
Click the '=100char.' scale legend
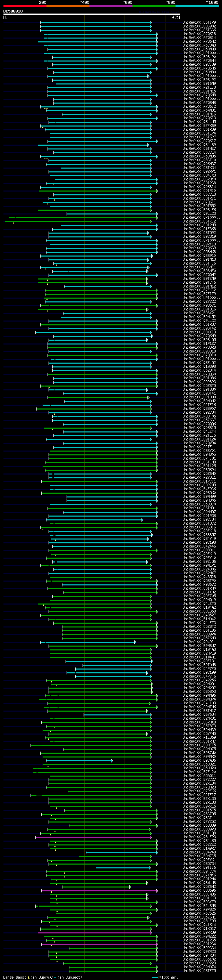point(168,977)
